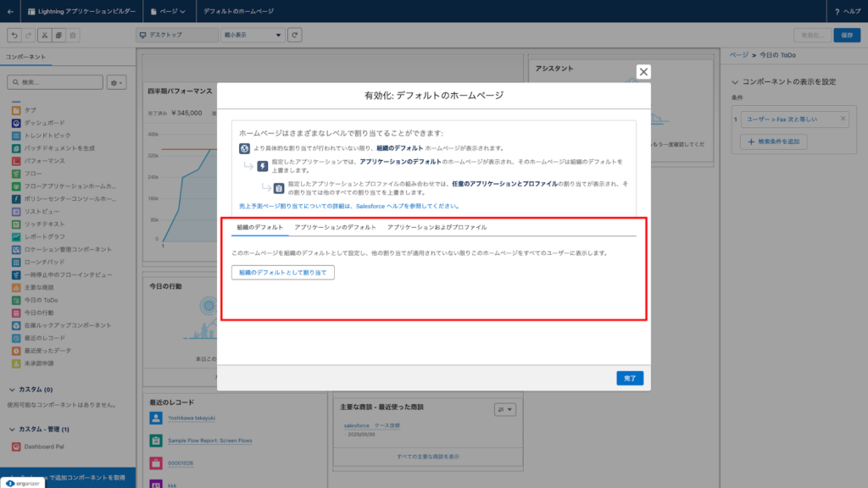This screenshot has height=488, width=868.
Task: Select the 今日の ToDo component
Action: 41,300
